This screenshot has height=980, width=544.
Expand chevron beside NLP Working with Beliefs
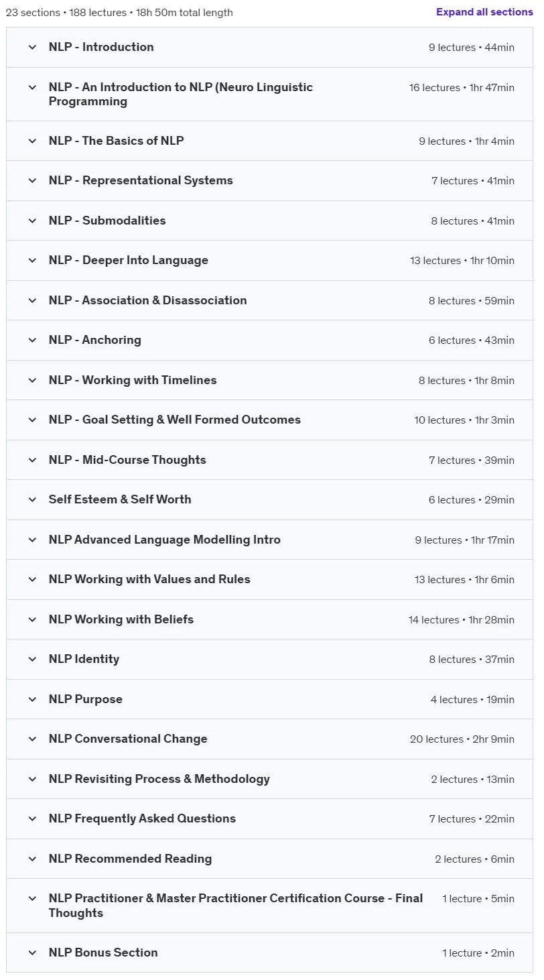tap(32, 620)
